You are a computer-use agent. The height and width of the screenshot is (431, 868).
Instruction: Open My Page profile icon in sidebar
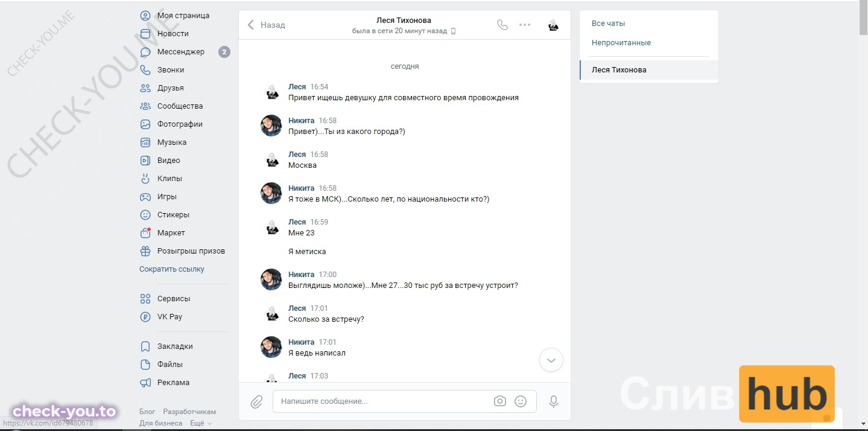click(145, 16)
